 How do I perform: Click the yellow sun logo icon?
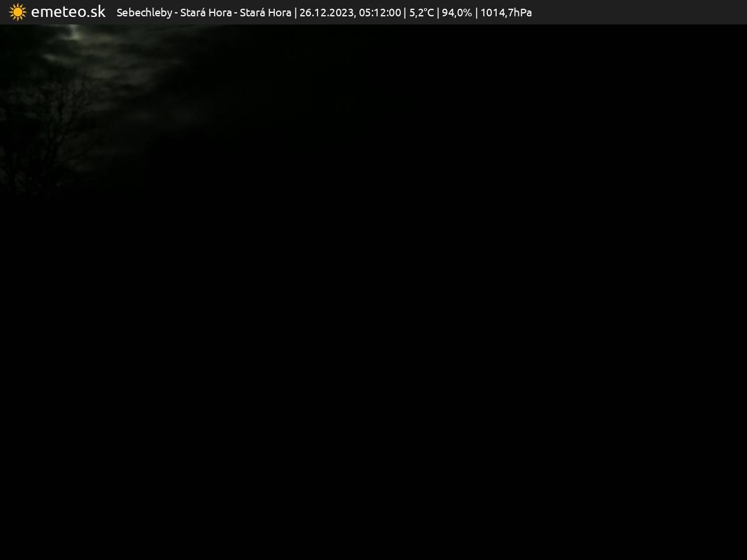[18, 12]
